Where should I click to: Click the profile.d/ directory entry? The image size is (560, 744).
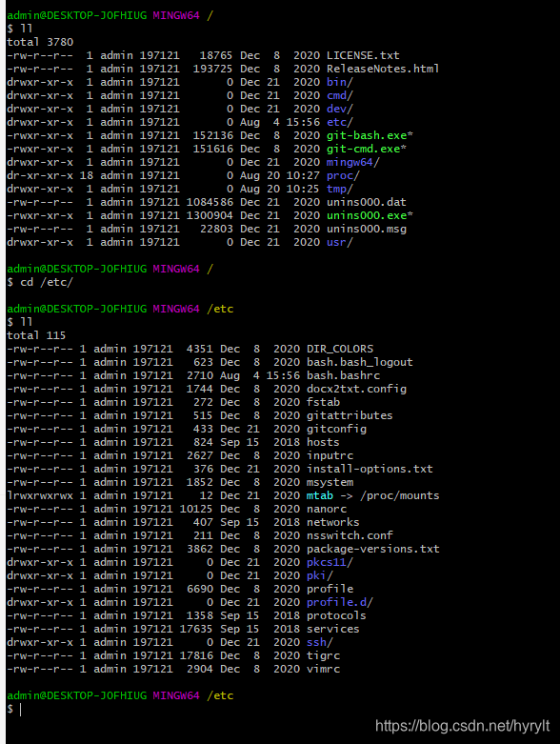coord(339,602)
